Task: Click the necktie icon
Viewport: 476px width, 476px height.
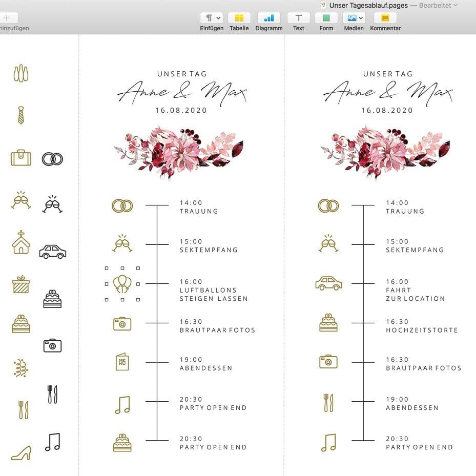Action: [x=21, y=115]
